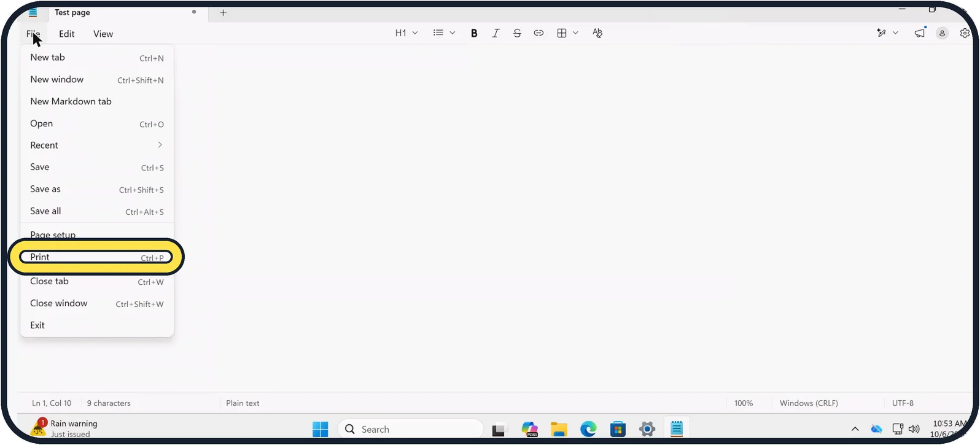Screen dimensions: 980x445
Task: Insert a link using the toolbar
Action: pyautogui.click(x=539, y=33)
